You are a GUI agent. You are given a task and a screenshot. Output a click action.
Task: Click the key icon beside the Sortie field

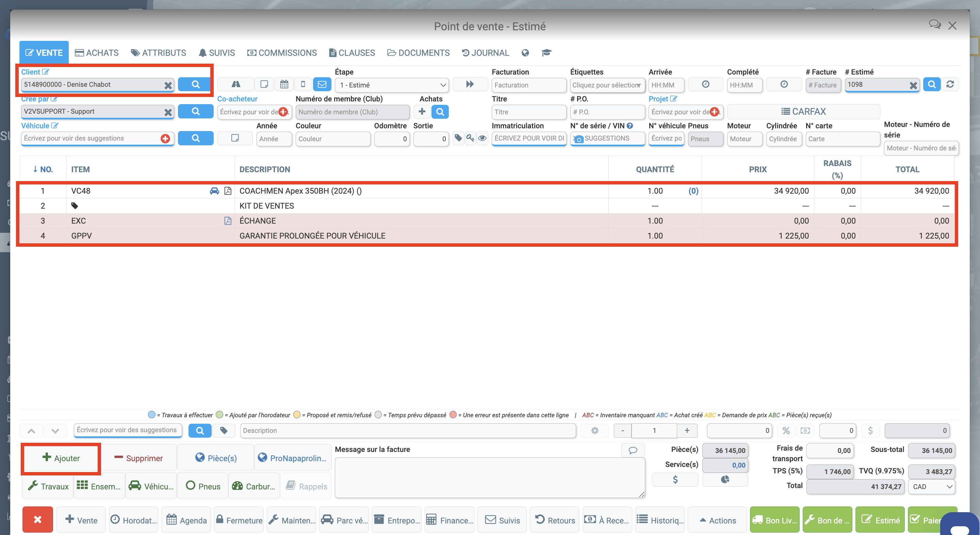pos(470,138)
